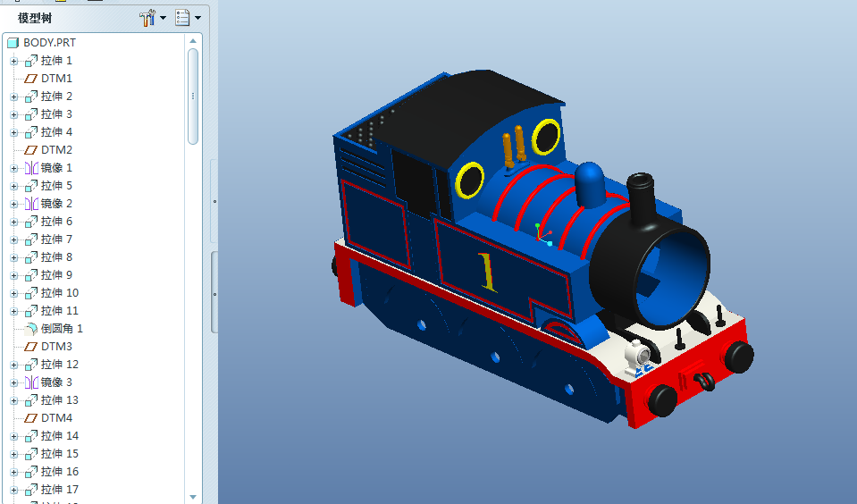Select the 拉伸 13 label
This screenshot has height=504, width=857.
60,400
